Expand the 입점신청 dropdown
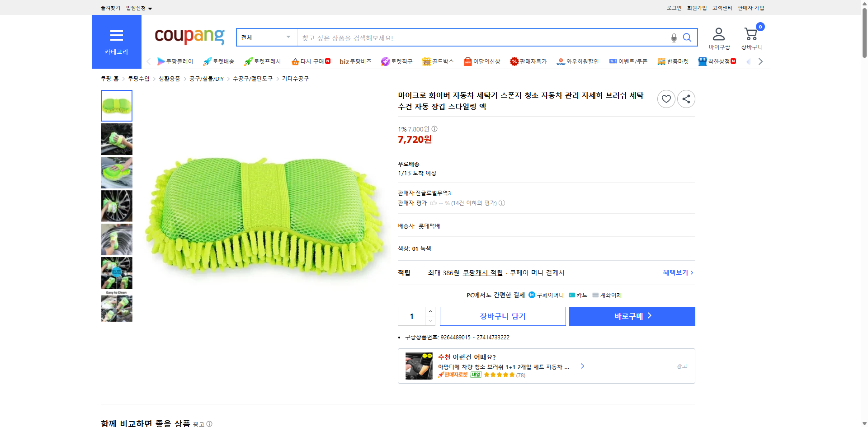 (x=138, y=8)
